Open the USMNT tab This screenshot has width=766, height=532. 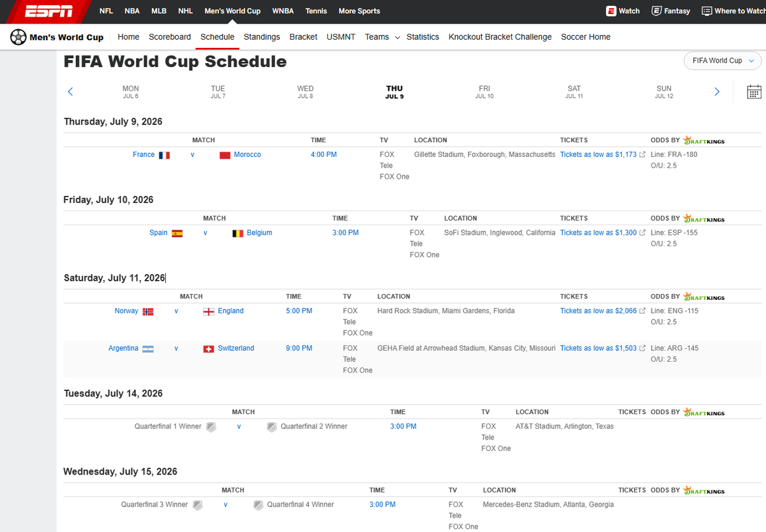point(341,37)
